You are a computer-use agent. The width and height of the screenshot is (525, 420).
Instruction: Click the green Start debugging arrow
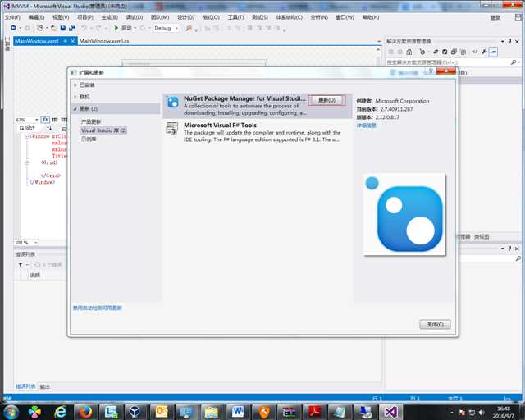[x=116, y=28]
